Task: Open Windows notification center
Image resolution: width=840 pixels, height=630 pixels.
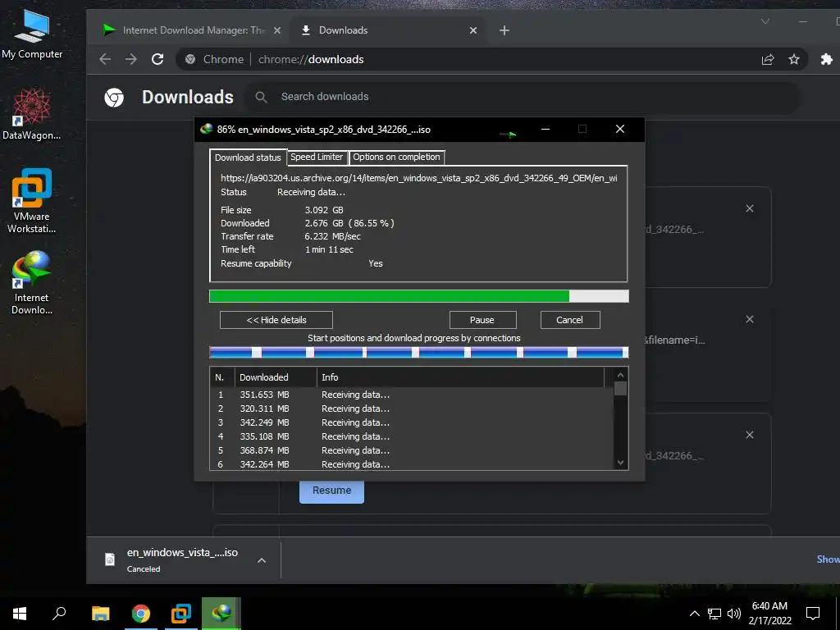Action: point(813,614)
